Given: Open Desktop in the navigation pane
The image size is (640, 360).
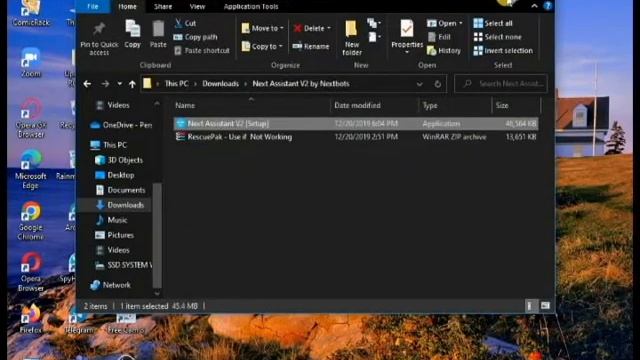Looking at the screenshot, I should [115, 175].
